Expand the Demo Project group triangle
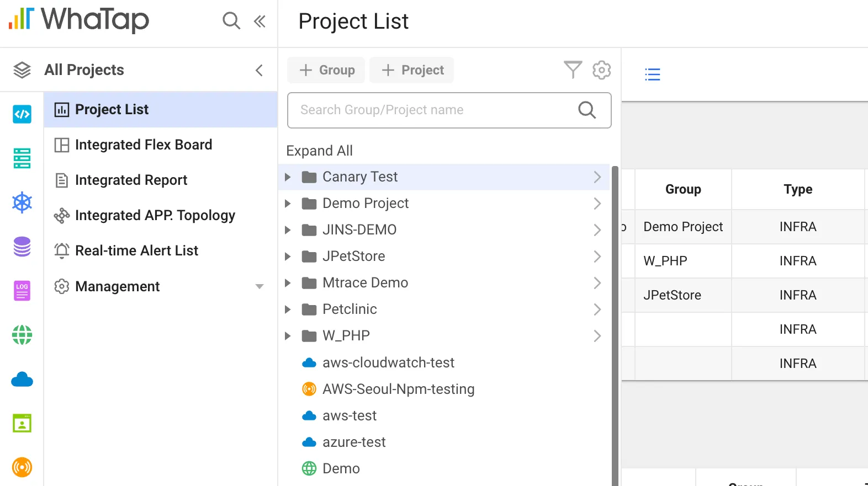This screenshot has height=486, width=868. (x=288, y=204)
